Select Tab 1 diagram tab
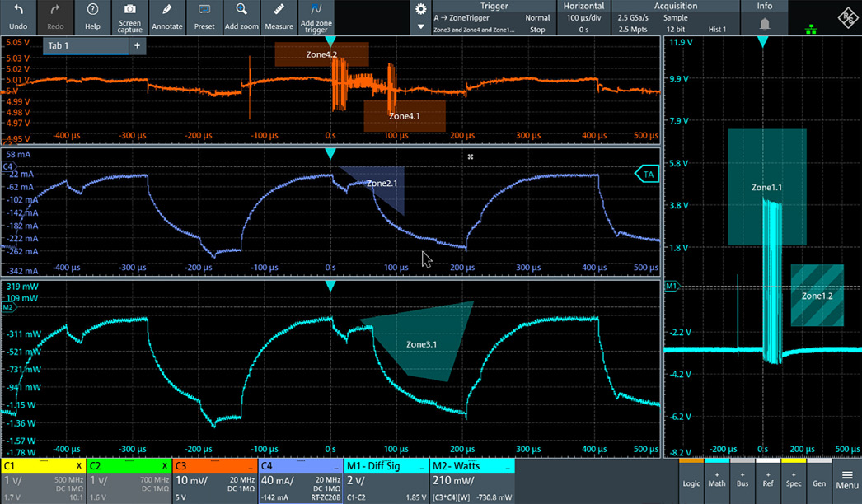The width and height of the screenshot is (862, 504). pos(82,45)
